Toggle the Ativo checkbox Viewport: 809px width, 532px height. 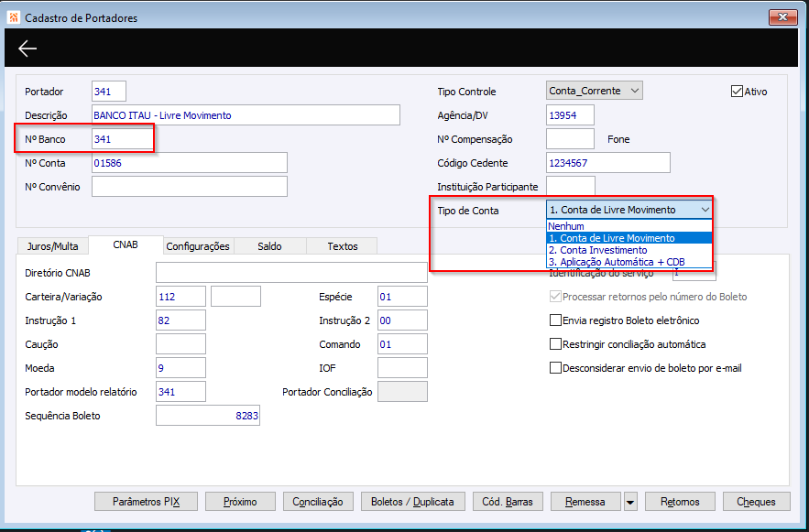[x=737, y=92]
